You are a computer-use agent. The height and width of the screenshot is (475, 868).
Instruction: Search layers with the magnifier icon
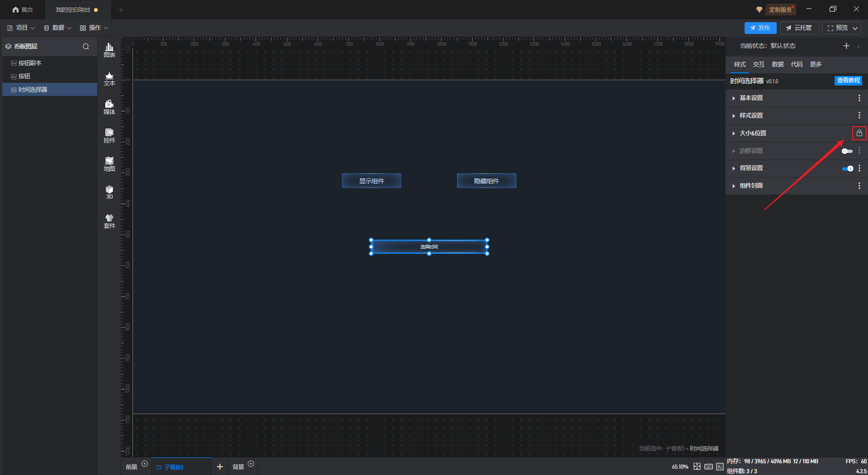pos(86,47)
